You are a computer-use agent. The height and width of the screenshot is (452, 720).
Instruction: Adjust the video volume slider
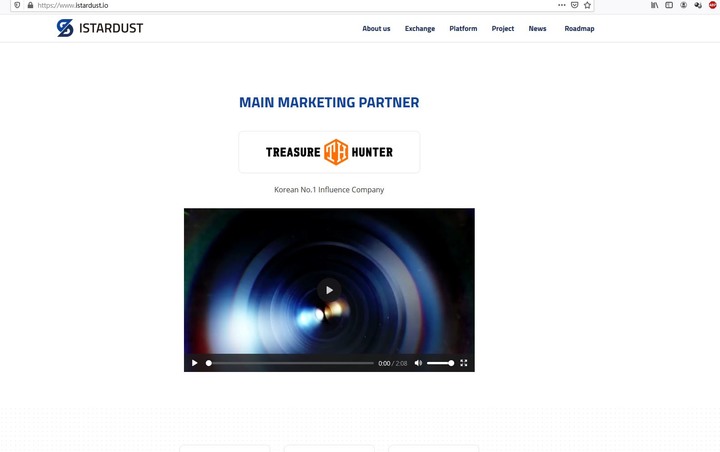[x=440, y=363]
